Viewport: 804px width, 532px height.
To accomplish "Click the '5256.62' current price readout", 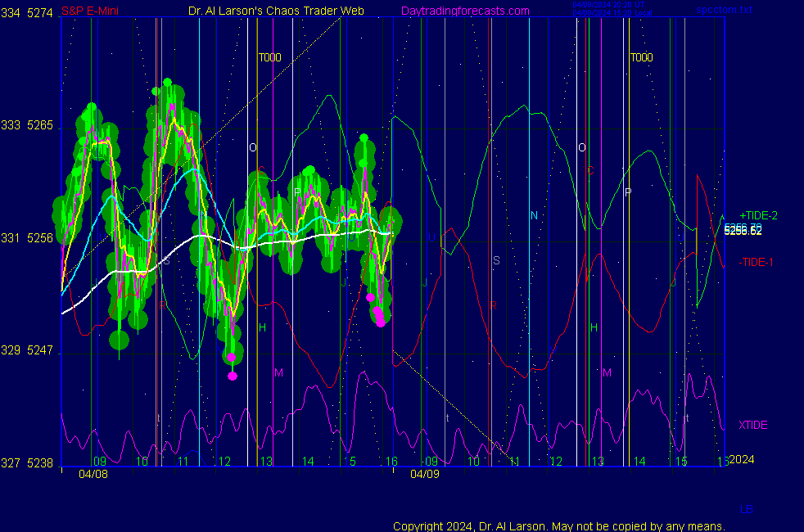I will click(x=743, y=232).
